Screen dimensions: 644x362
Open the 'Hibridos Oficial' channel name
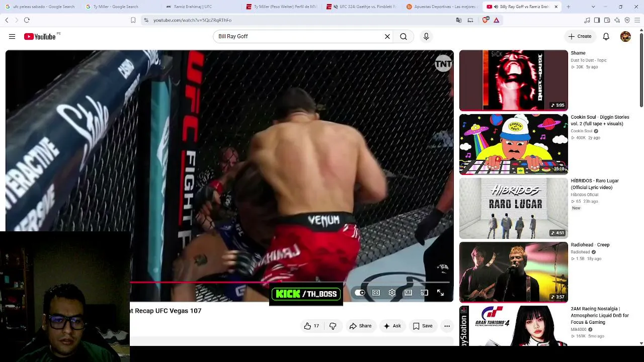click(584, 195)
